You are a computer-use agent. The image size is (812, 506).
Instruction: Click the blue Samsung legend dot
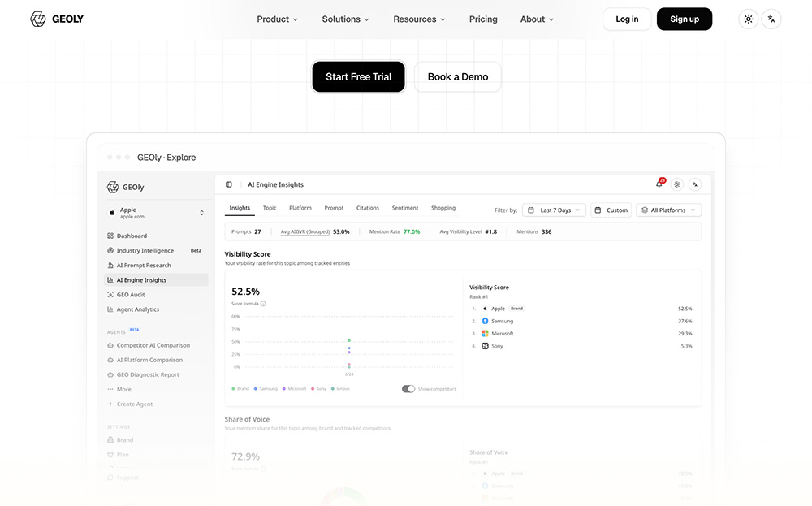tap(256, 389)
